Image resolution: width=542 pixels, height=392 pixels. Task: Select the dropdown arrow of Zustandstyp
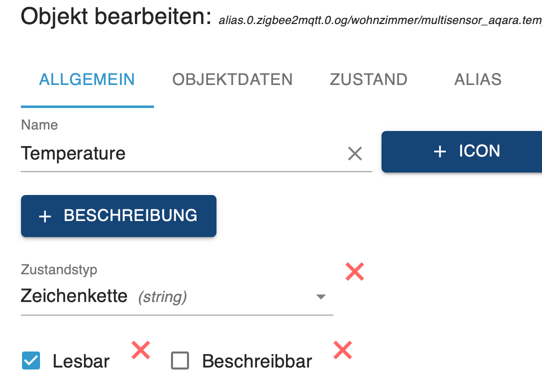[321, 296]
